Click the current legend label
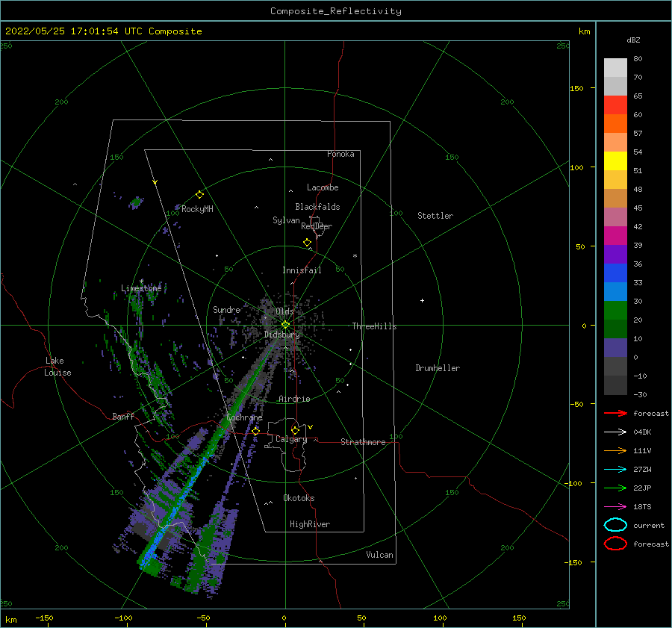 coord(649,526)
